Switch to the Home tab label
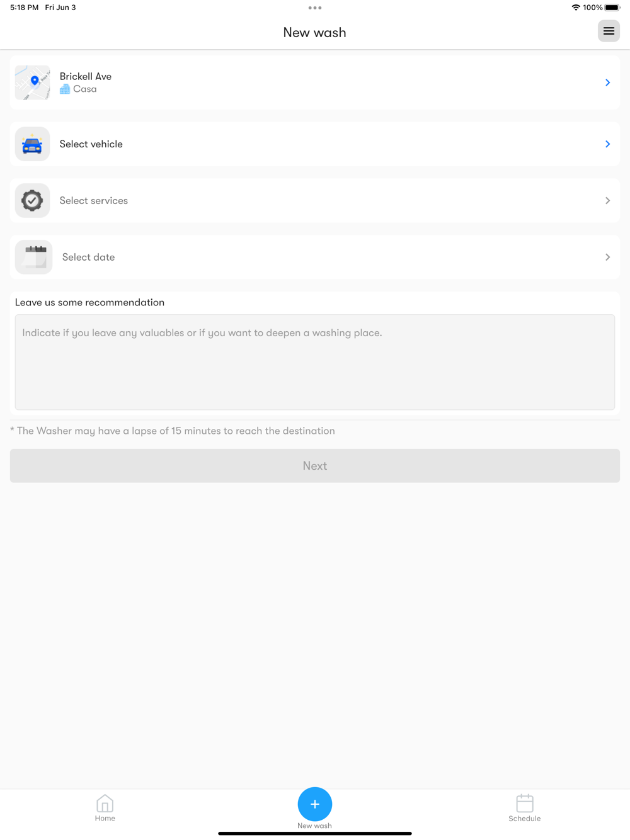 tap(105, 819)
